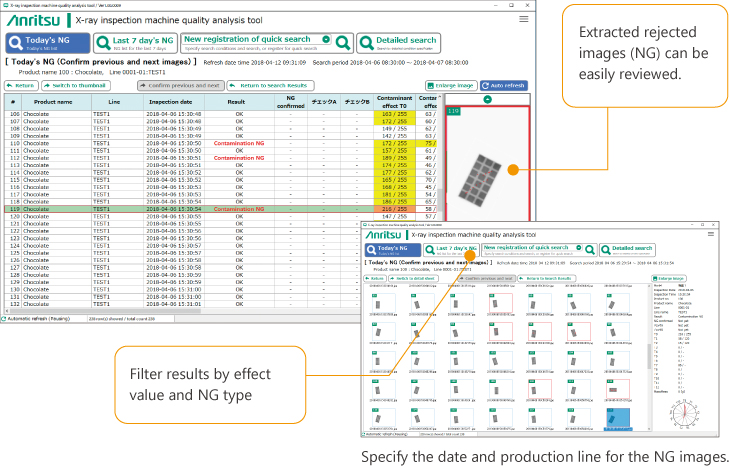Select row 132 at table bottom
Viewport: 730px width, 468px height.
tap(182, 304)
